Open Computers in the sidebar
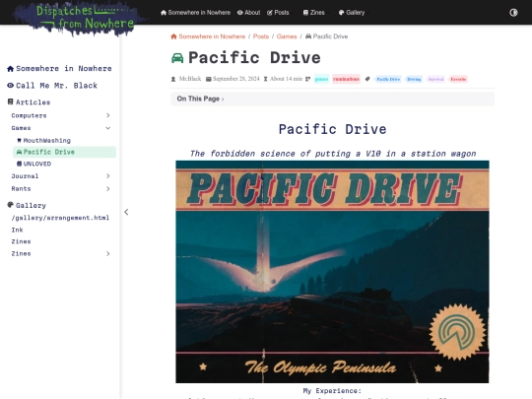532x399 pixels. [29, 115]
